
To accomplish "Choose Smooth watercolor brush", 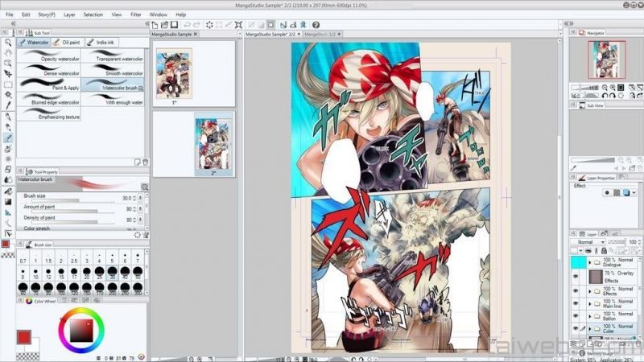I will 113,70.
